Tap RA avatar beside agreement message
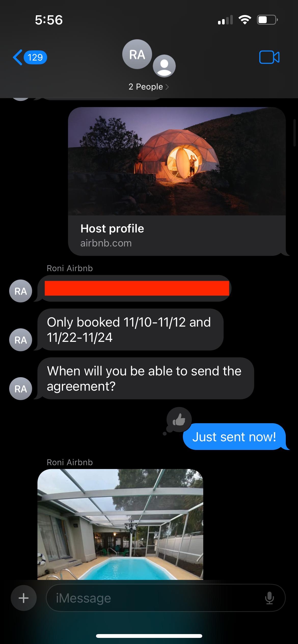Screen dimensions: 298x644 pos(21,389)
